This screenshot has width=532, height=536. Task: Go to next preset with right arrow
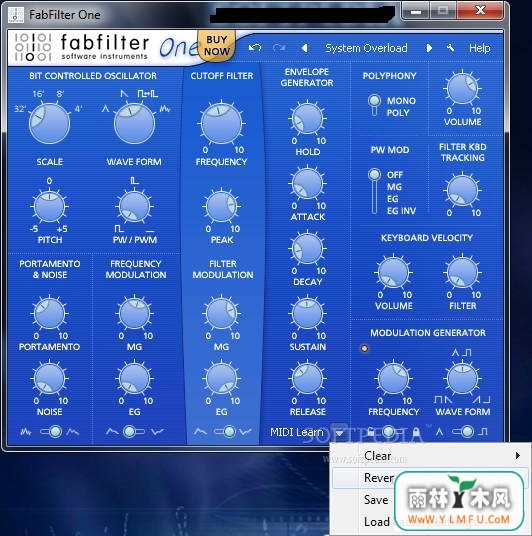pos(429,48)
